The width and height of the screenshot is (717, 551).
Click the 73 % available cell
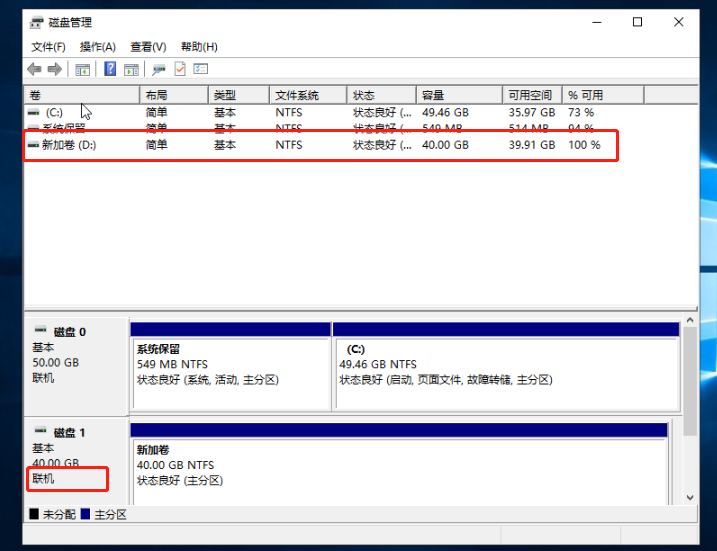tap(581, 112)
